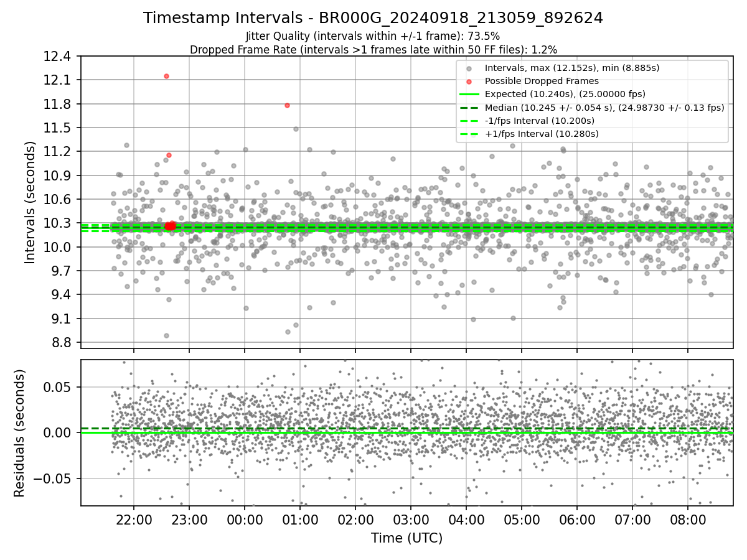This screenshot has height=560, width=747.
Task: Click the 'Time (UTC)' x-axis label
Action: [x=406, y=538]
